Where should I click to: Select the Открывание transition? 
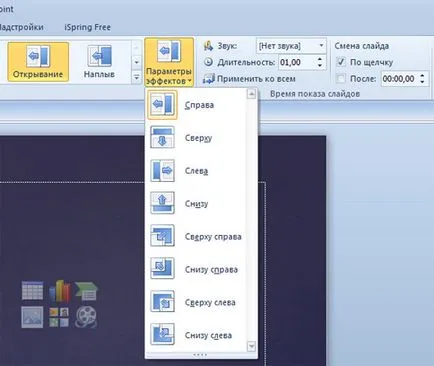pyautogui.click(x=38, y=62)
